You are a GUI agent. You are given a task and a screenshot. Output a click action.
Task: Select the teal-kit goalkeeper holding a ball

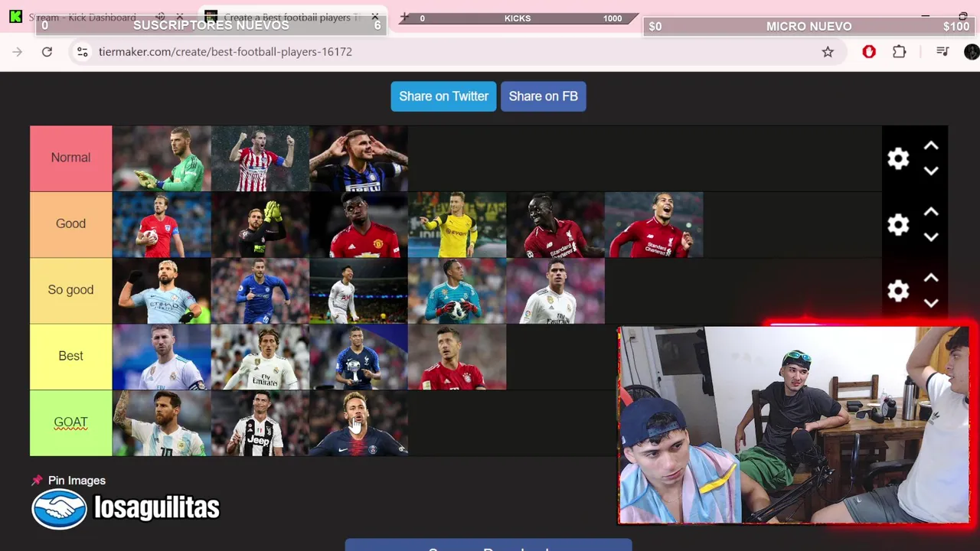[457, 291]
